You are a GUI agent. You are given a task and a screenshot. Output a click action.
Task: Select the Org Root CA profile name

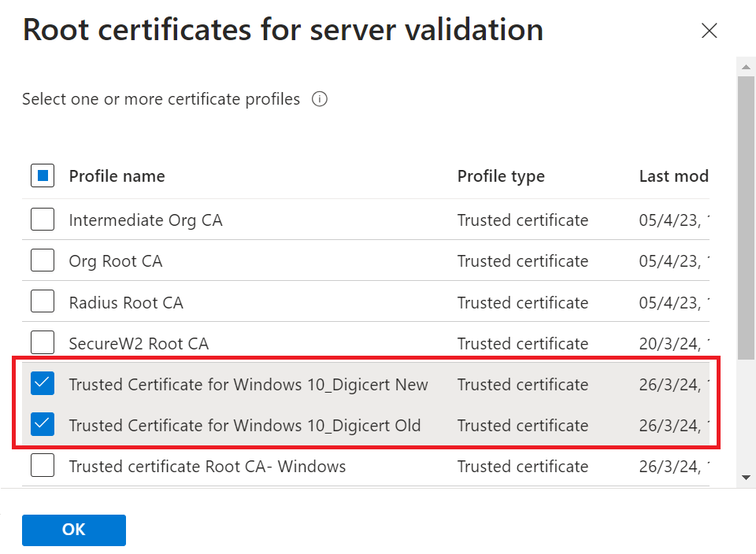(x=116, y=261)
